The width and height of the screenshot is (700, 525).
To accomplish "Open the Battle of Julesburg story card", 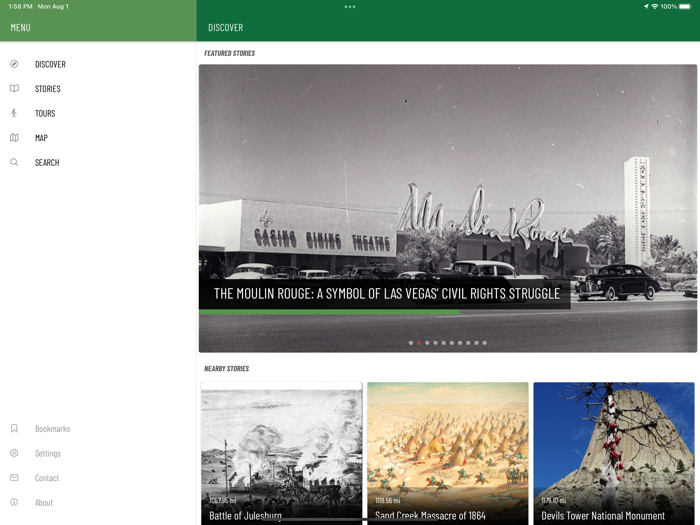I will point(282,454).
